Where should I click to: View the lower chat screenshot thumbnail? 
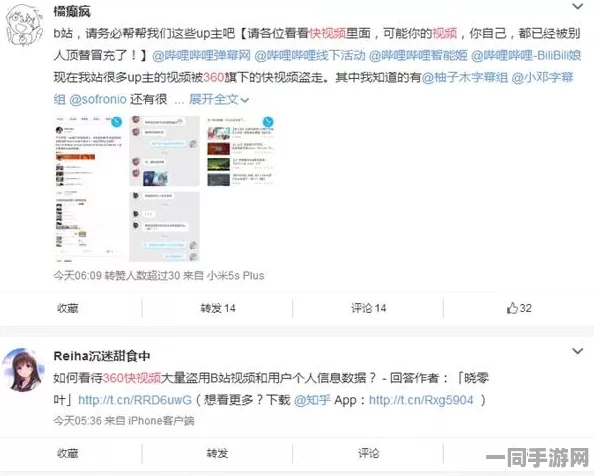click(164, 226)
